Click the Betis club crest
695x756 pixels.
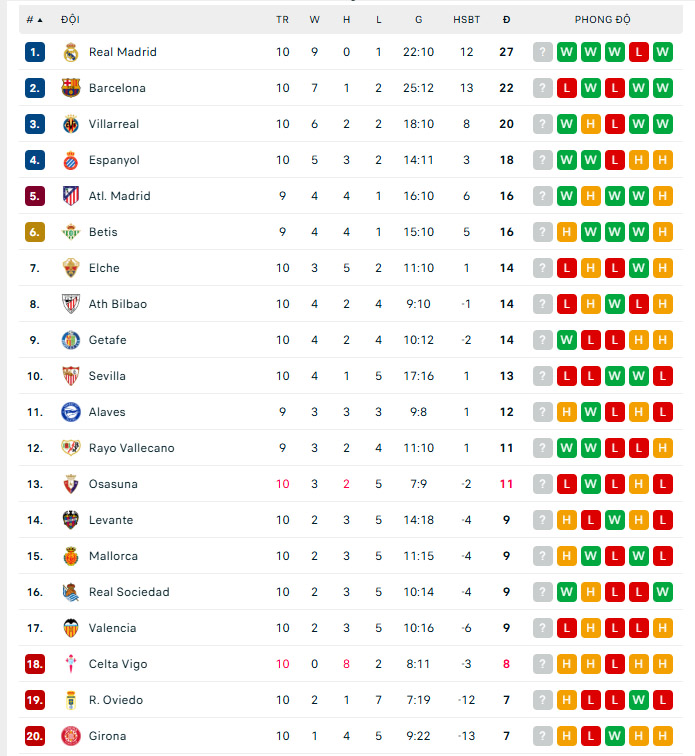point(70,232)
